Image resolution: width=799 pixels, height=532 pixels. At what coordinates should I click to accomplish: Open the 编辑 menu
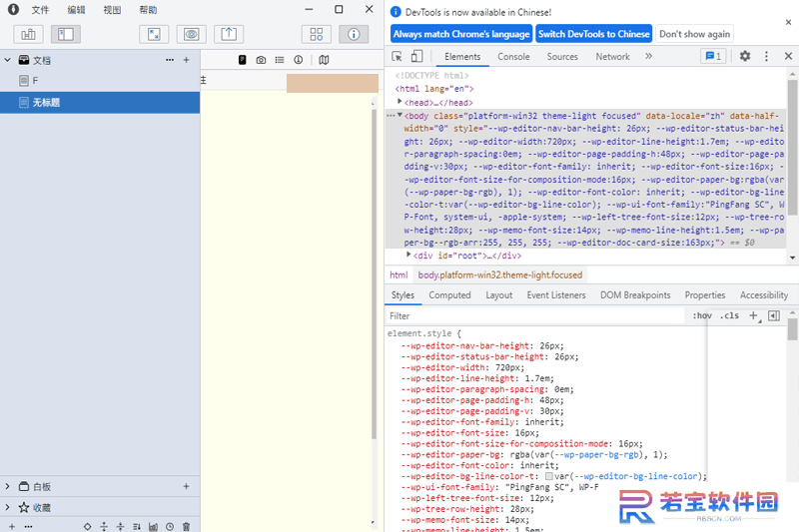coord(77,10)
